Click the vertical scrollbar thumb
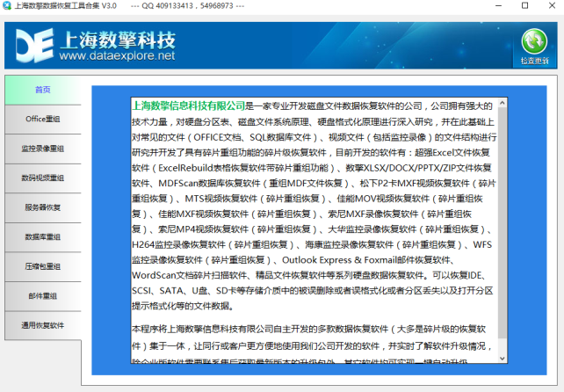Image resolution: width=564 pixels, height=392 pixels. pyautogui.click(x=503, y=223)
